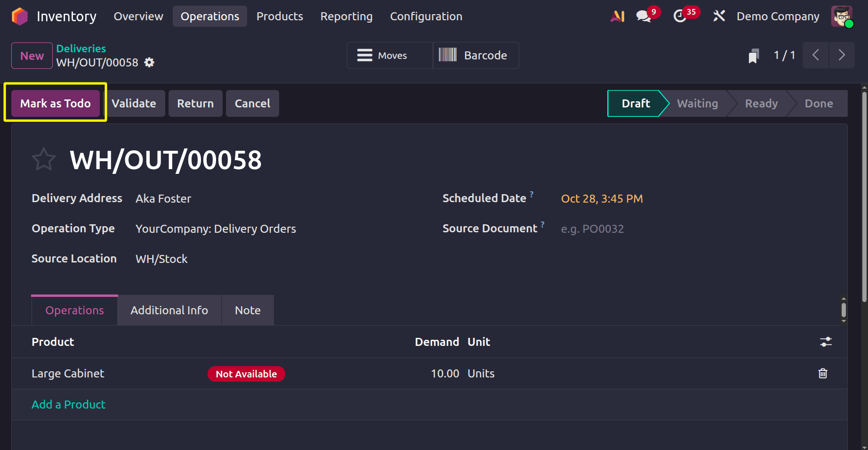Switch to the Additional Info tab
The height and width of the screenshot is (450, 868).
pos(169,310)
